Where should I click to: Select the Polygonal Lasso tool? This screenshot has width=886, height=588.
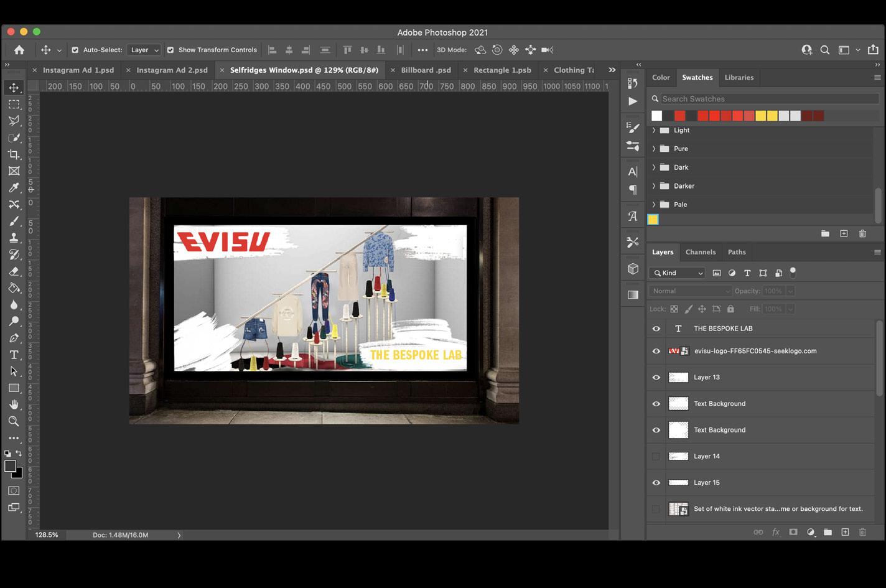tap(14, 121)
